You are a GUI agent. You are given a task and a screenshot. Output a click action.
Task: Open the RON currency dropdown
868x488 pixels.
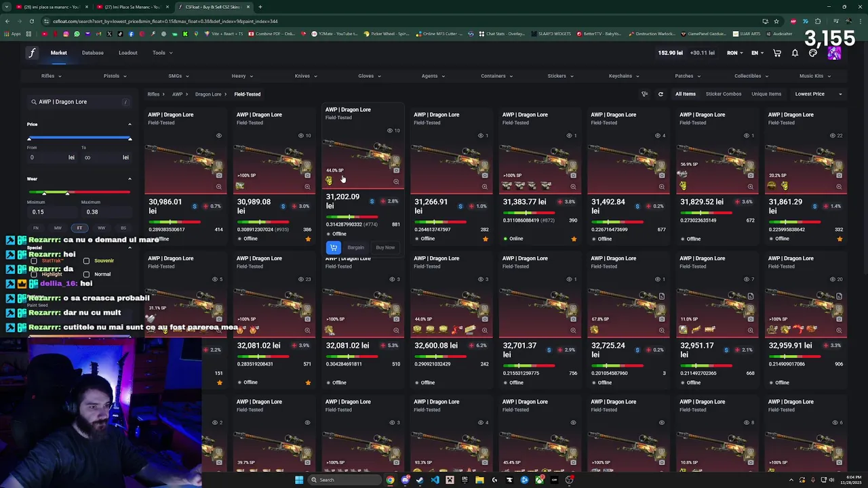click(735, 53)
